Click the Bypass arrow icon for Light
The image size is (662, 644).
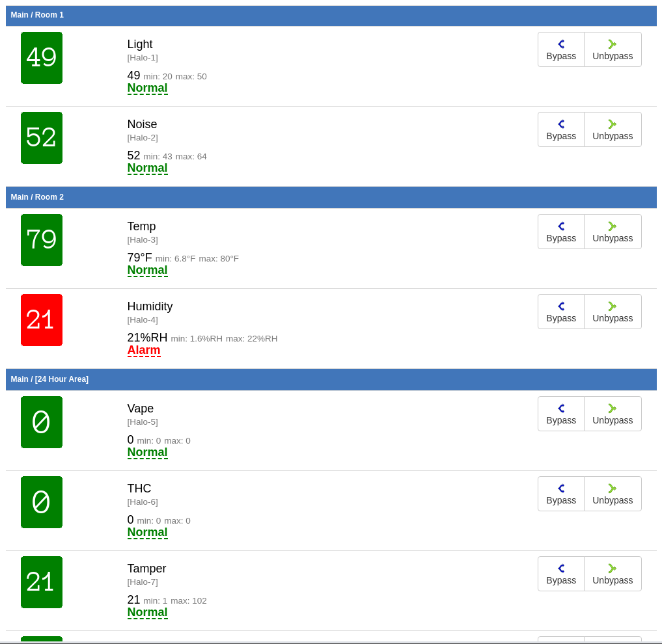point(561,44)
